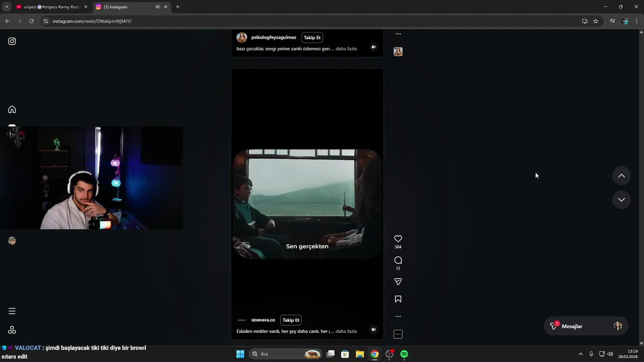Mute audio on the Instagram tab speaker icon

[x=157, y=7]
